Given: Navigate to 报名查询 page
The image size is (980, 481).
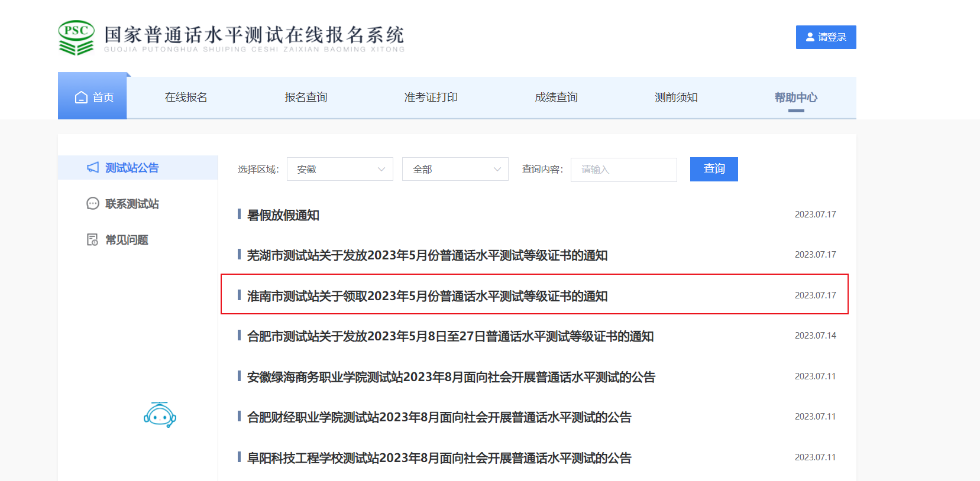Looking at the screenshot, I should click(x=306, y=97).
